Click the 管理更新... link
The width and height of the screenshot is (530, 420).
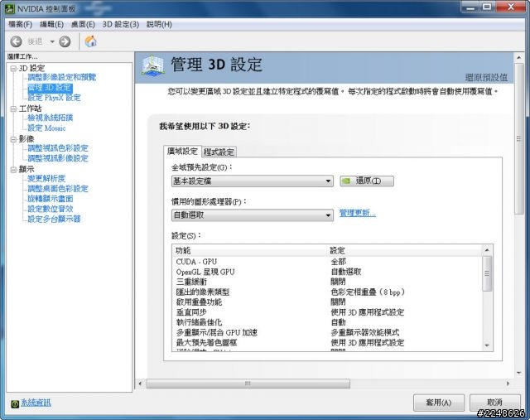click(x=357, y=214)
